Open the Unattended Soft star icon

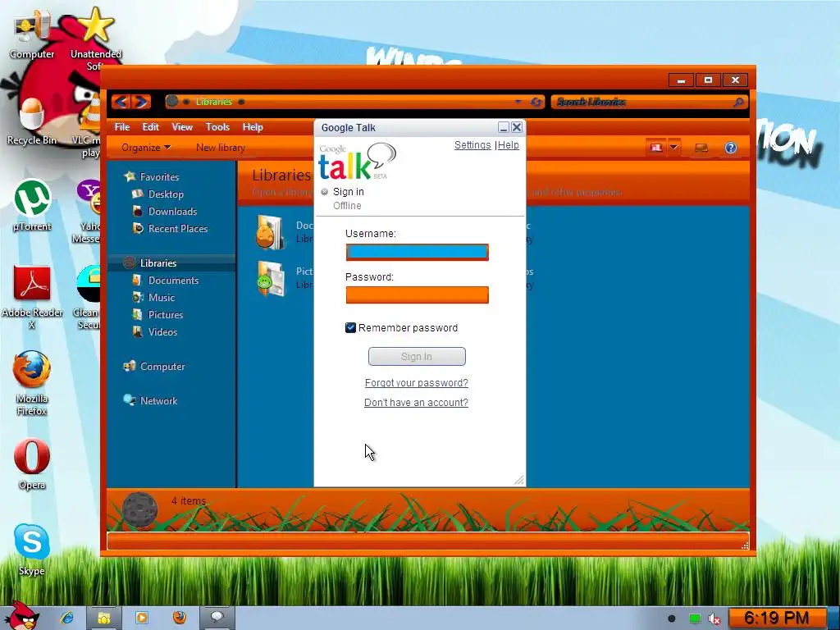(x=96, y=39)
